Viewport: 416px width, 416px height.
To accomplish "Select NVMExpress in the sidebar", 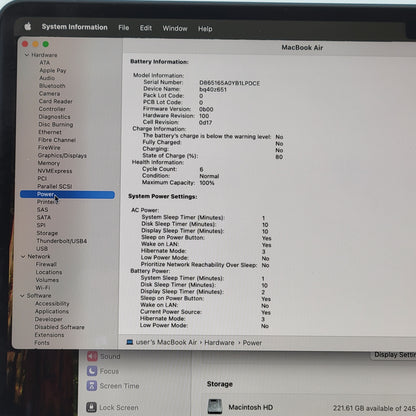I will pos(55,171).
